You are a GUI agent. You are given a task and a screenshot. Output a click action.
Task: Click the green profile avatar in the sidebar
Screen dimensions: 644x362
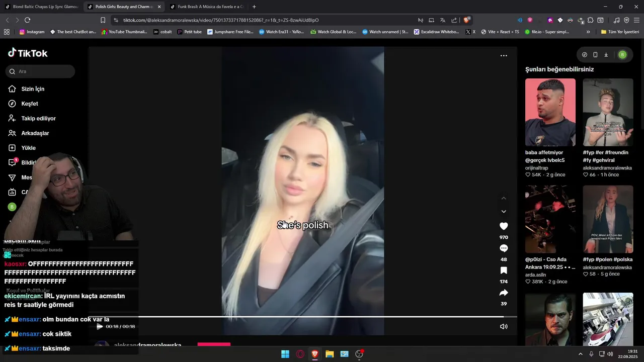click(x=12, y=207)
